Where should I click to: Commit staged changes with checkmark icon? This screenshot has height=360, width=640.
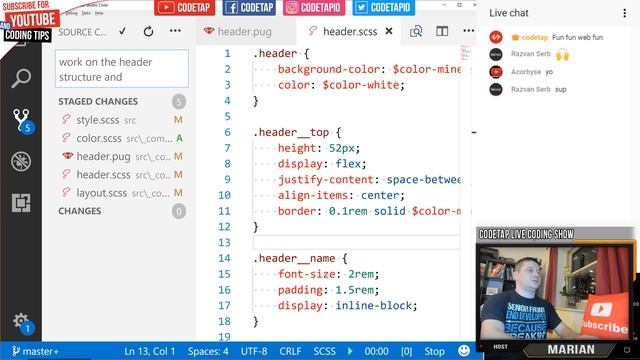(x=122, y=31)
